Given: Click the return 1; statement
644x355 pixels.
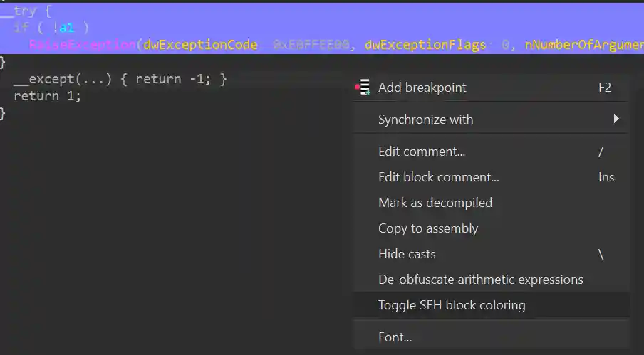Looking at the screenshot, I should pos(47,96).
